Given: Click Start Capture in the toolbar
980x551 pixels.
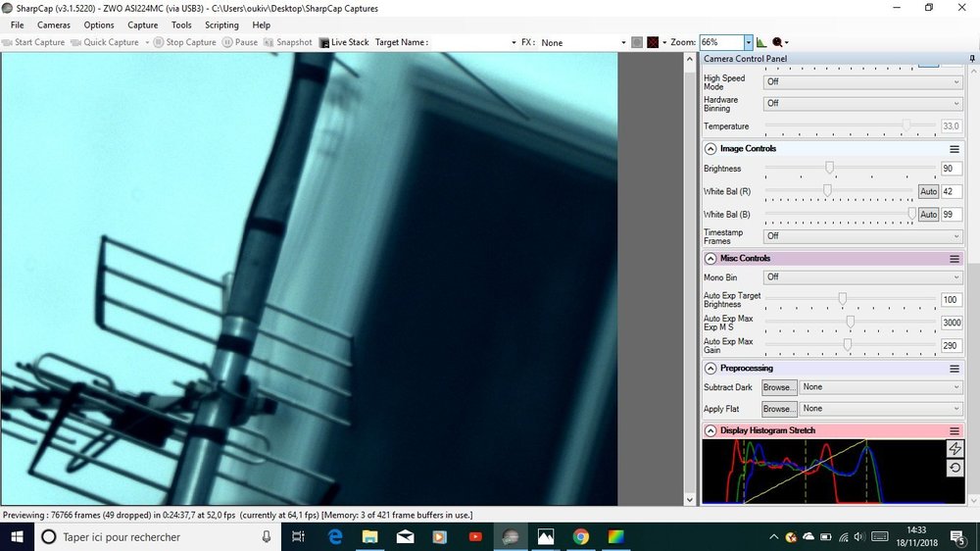Looking at the screenshot, I should tap(33, 42).
